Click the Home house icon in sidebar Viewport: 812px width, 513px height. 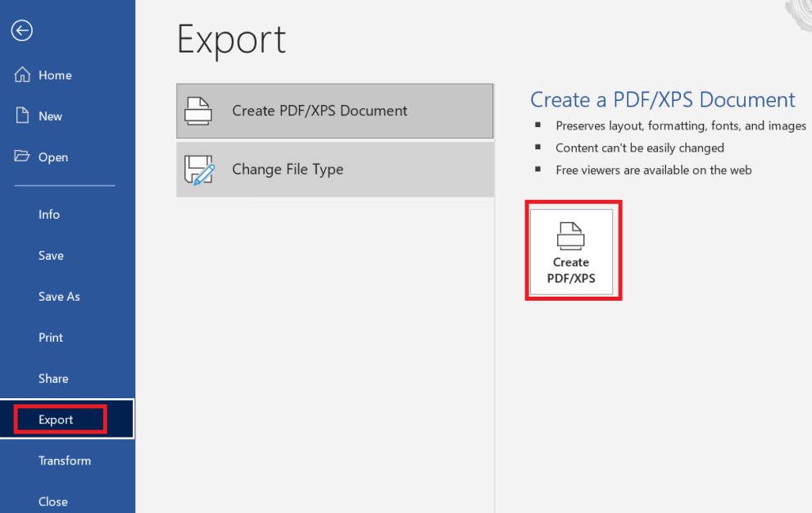click(23, 75)
